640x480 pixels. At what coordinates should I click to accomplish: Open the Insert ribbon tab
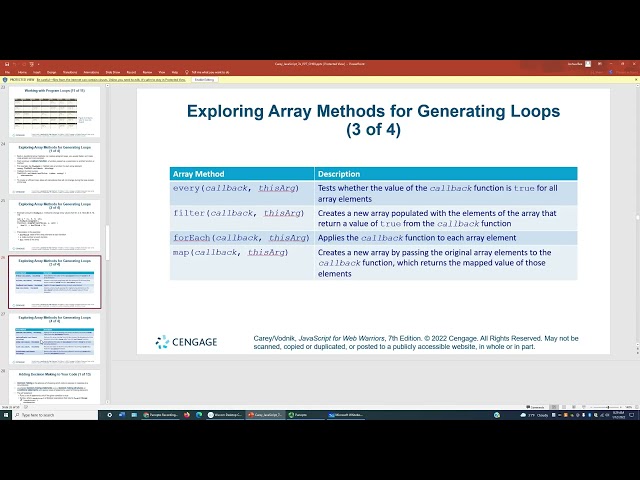tap(37, 72)
